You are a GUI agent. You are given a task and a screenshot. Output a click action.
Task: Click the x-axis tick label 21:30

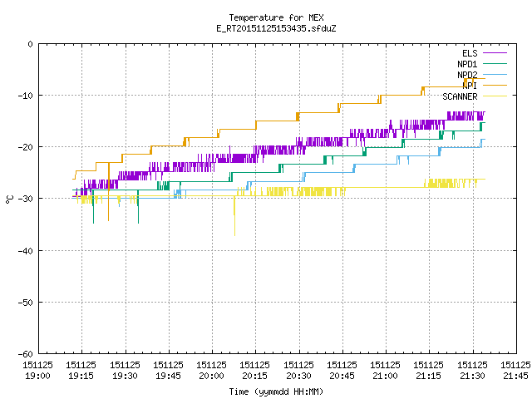(472, 376)
